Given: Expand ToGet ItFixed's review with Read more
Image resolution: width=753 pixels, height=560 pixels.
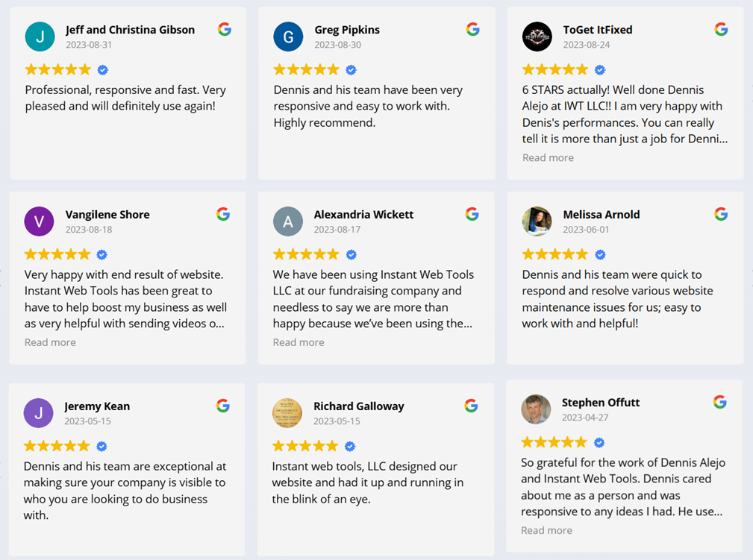Looking at the screenshot, I should coord(548,157).
